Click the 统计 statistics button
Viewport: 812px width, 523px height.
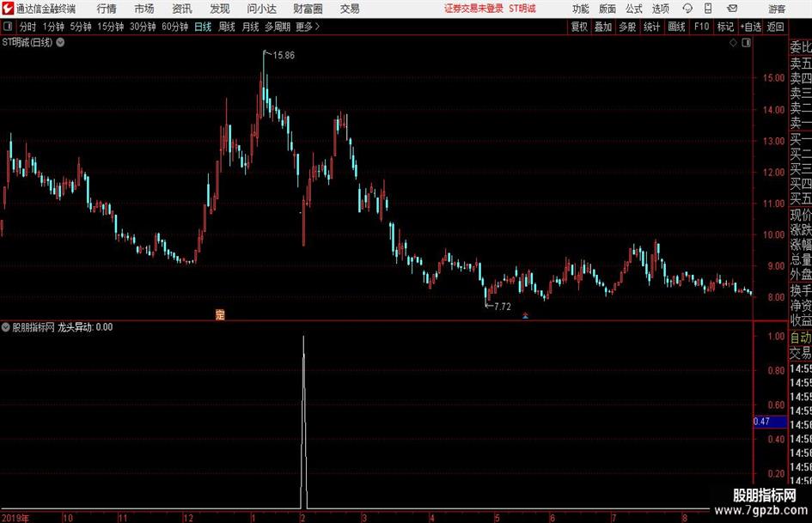tap(651, 27)
